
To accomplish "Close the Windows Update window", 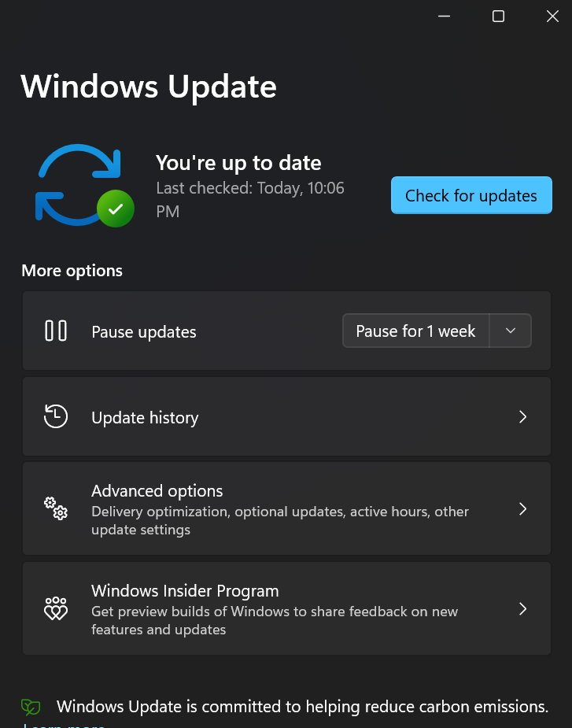I will click(552, 17).
